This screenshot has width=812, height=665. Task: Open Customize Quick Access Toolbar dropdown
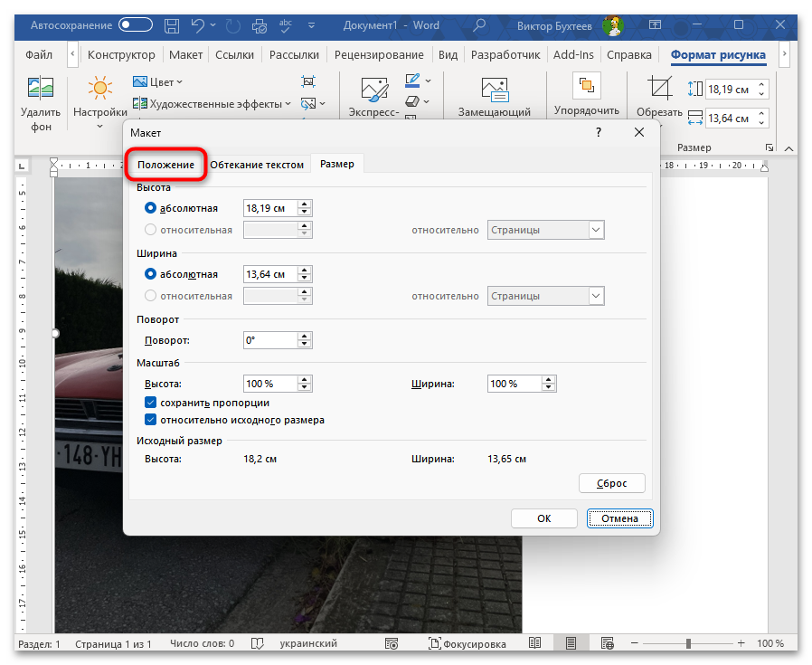pos(311,25)
